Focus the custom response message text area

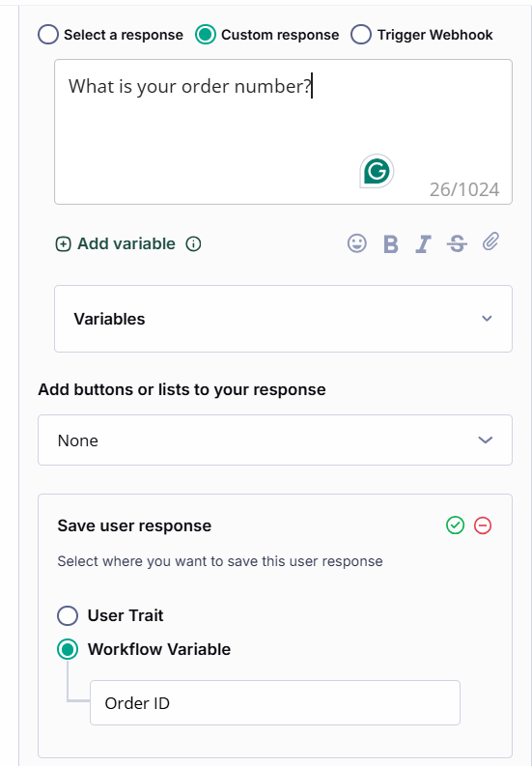283,132
